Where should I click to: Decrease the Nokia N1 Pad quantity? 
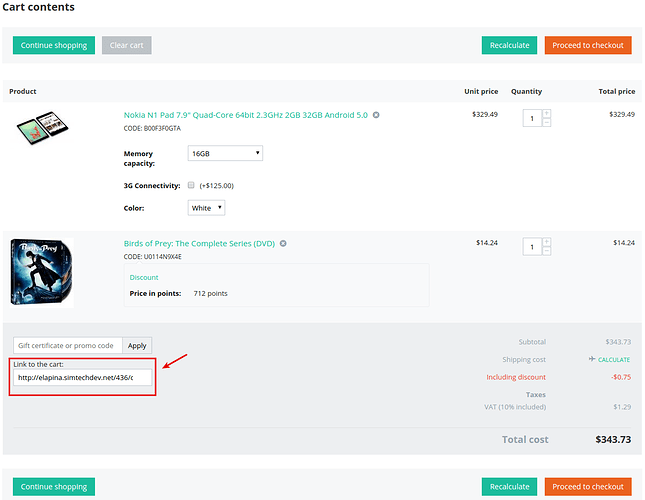[x=546, y=123]
